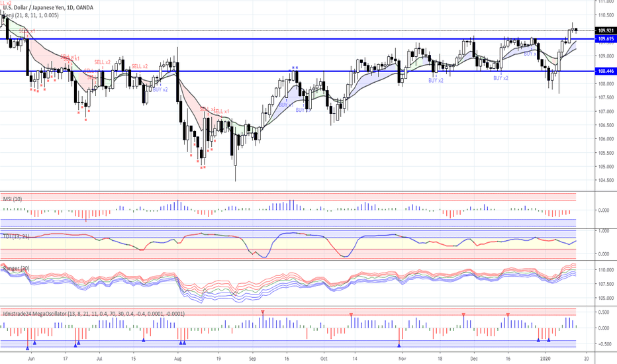Click the blue 108.446 price level tag

click(604, 71)
